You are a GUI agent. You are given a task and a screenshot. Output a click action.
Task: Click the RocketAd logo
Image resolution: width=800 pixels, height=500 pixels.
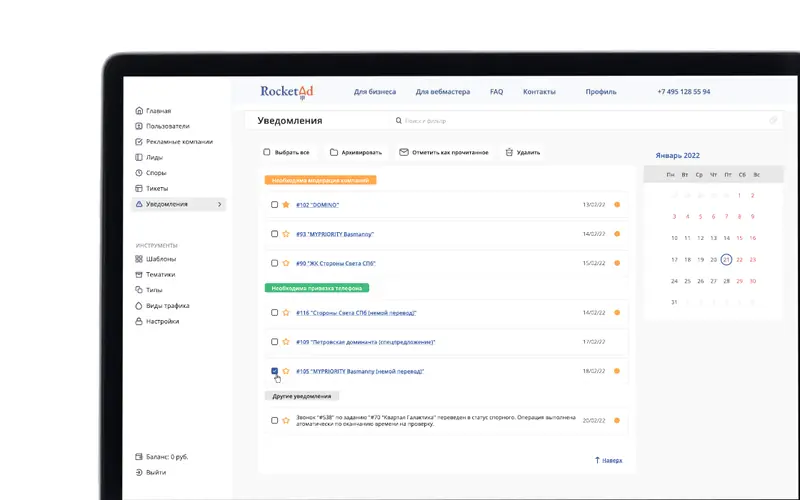287,92
